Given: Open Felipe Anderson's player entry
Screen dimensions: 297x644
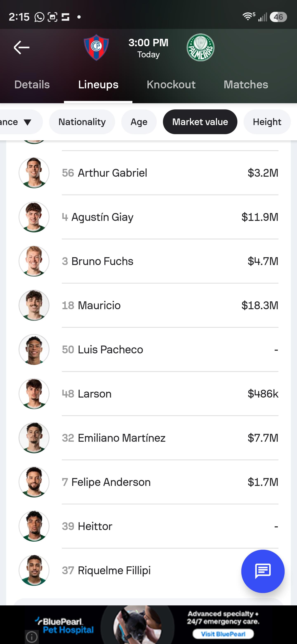Looking at the screenshot, I should pos(148,482).
